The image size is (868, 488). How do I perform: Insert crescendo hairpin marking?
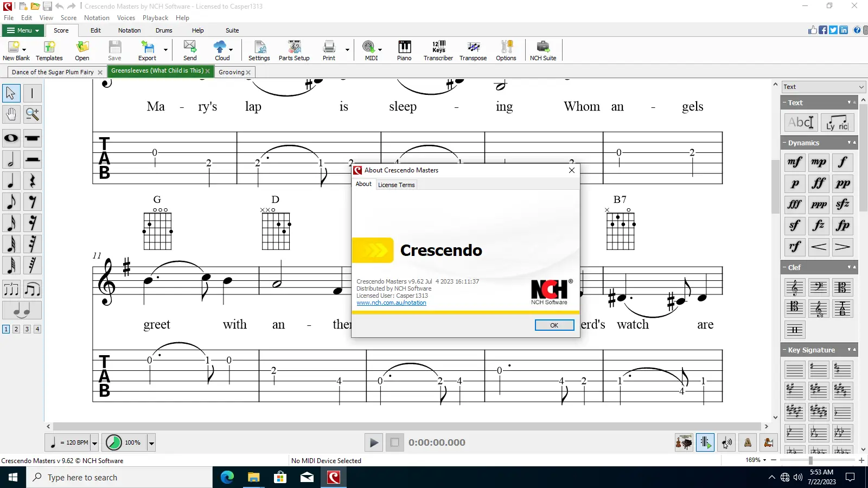[819, 247]
